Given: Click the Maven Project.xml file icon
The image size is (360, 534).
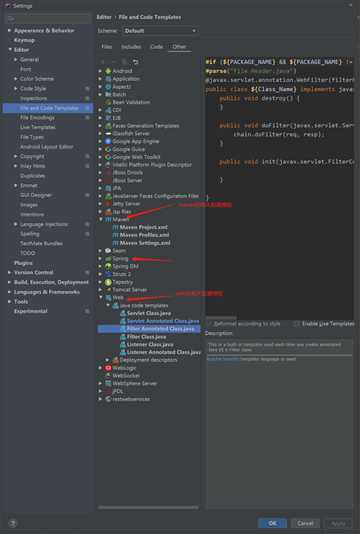Looking at the screenshot, I should pos(115,227).
